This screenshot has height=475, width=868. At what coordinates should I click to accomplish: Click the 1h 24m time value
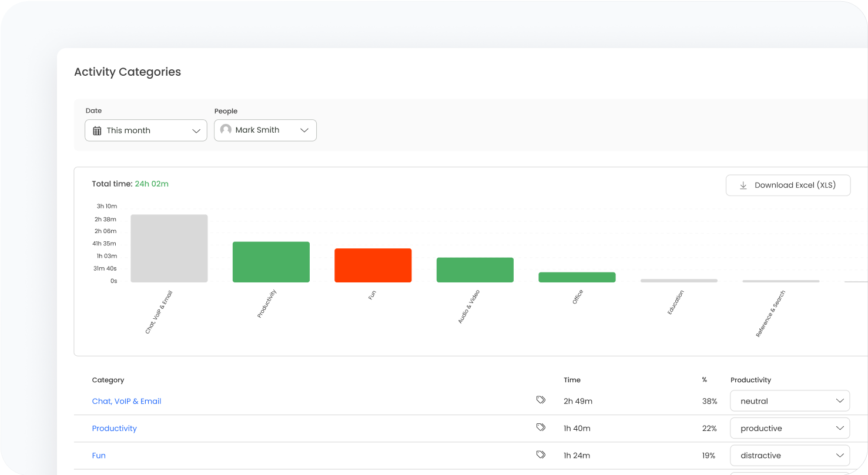point(577,455)
